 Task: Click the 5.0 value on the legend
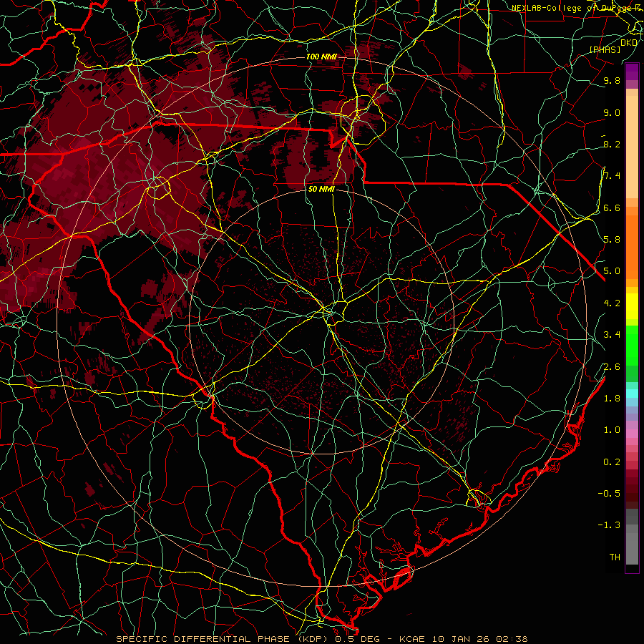click(612, 271)
